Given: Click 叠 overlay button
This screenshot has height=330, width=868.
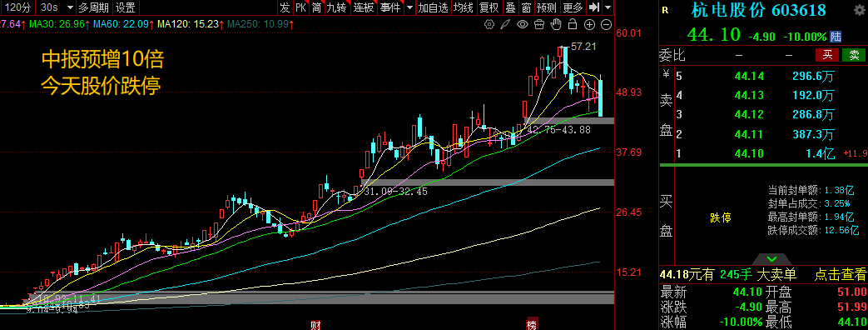Looking at the screenshot, I should pos(510,7).
